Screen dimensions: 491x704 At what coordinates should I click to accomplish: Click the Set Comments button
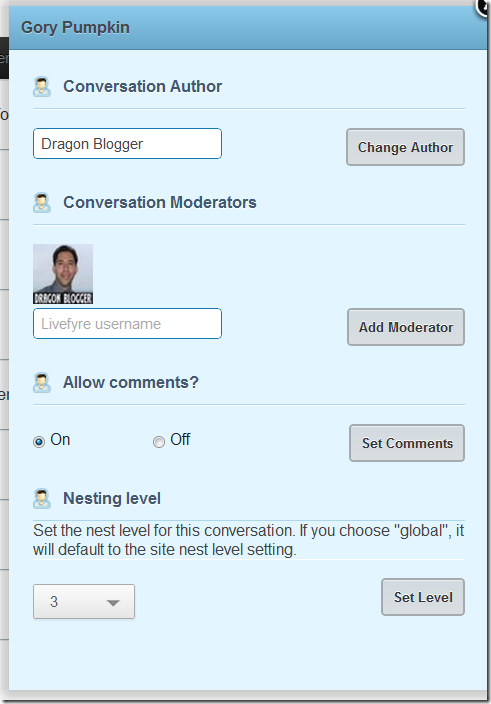pyautogui.click(x=407, y=443)
